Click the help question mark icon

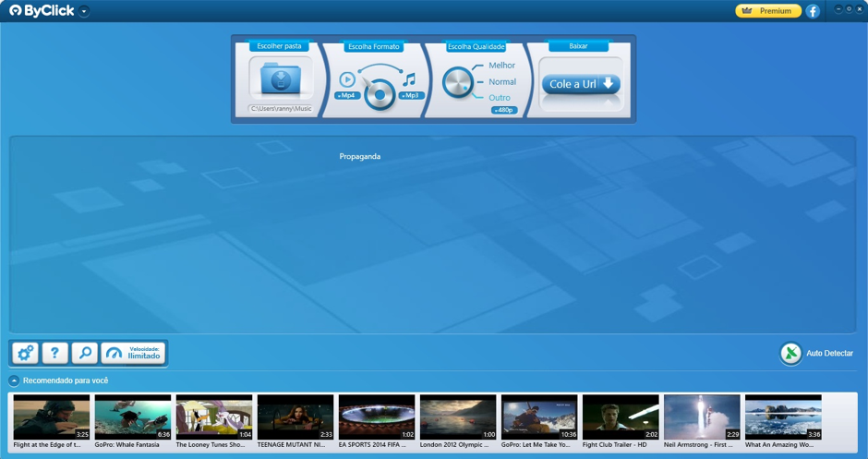(54, 353)
